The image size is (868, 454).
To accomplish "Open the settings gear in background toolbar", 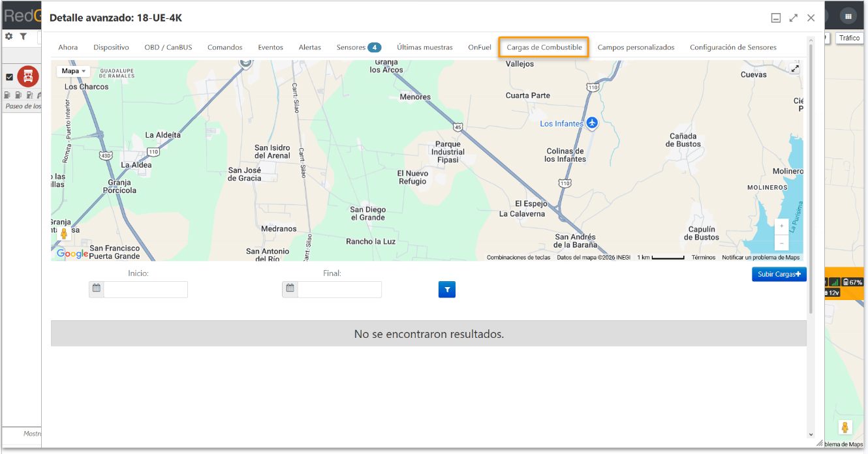I will tap(8, 37).
